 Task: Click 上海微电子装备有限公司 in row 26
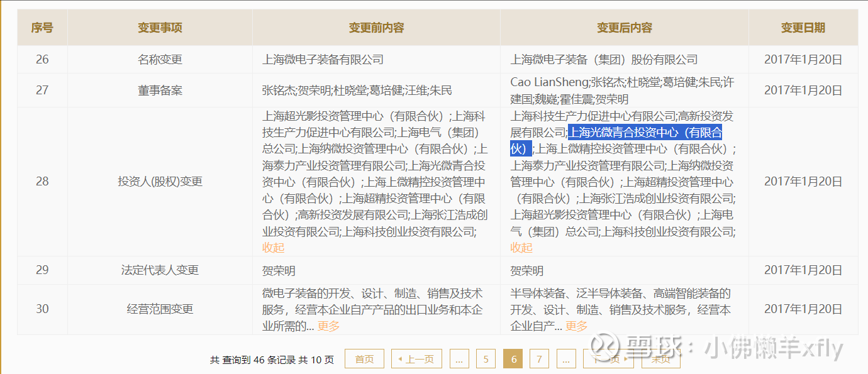[323, 60]
